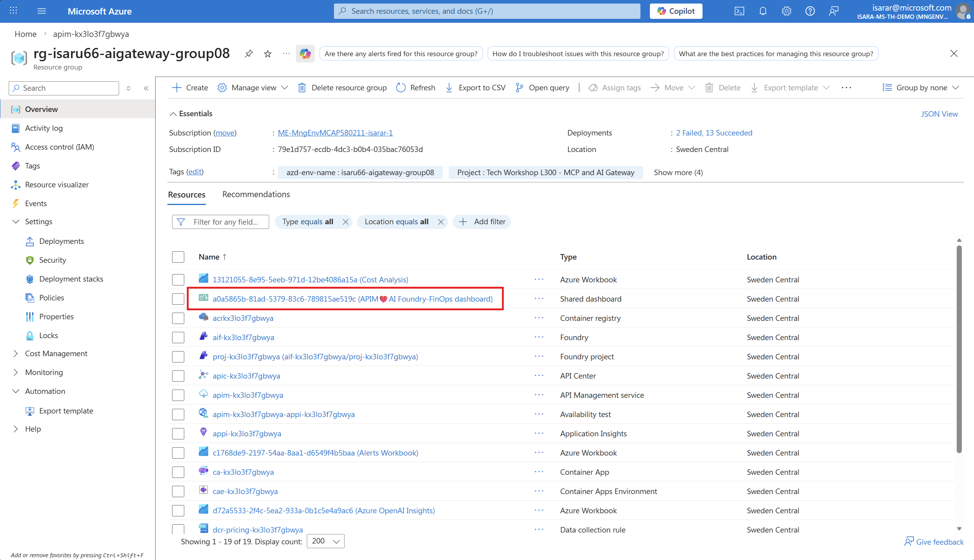Open Resource visualizer
Image resolution: width=974 pixels, height=560 pixels.
point(57,185)
